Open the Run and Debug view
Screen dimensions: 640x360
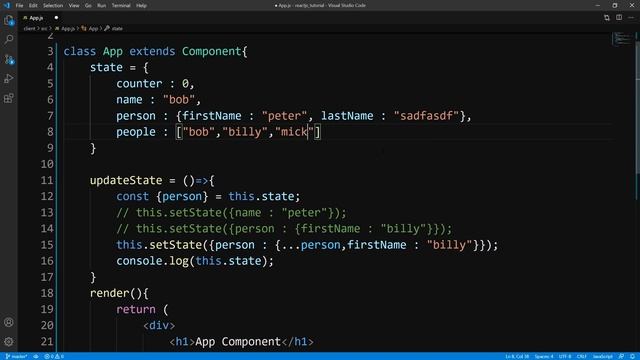(x=9, y=78)
